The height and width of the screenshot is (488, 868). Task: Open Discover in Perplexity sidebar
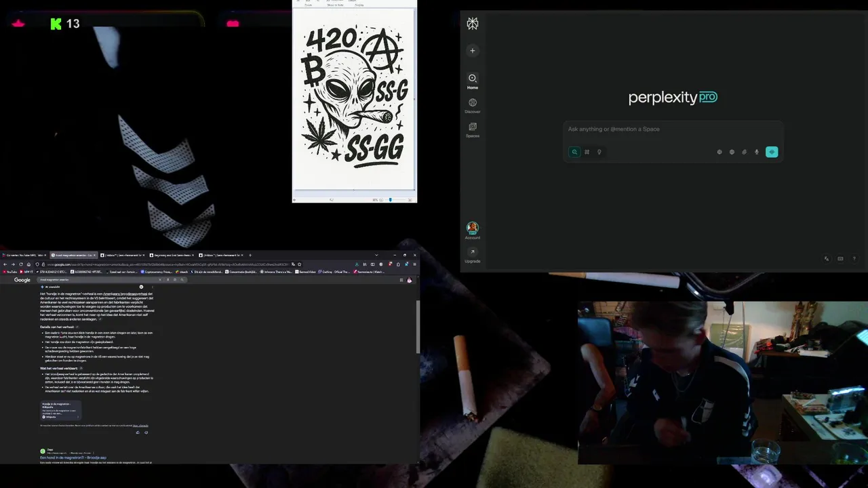[x=473, y=105]
